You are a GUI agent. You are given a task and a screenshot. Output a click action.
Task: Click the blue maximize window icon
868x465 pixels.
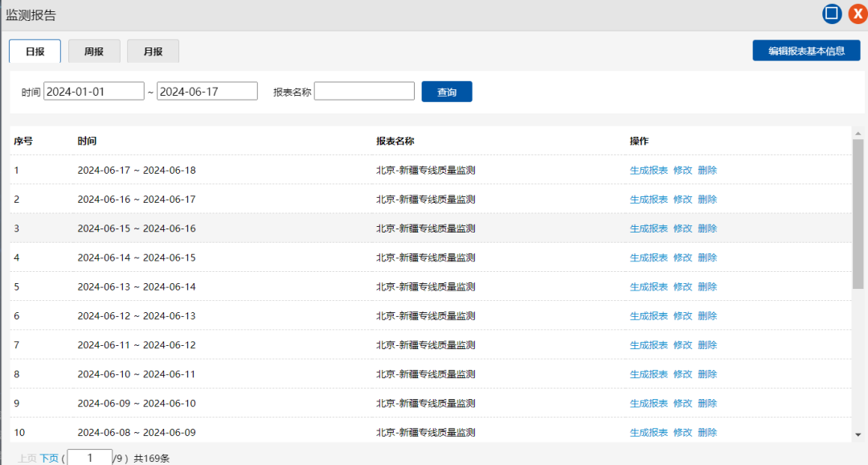point(832,14)
